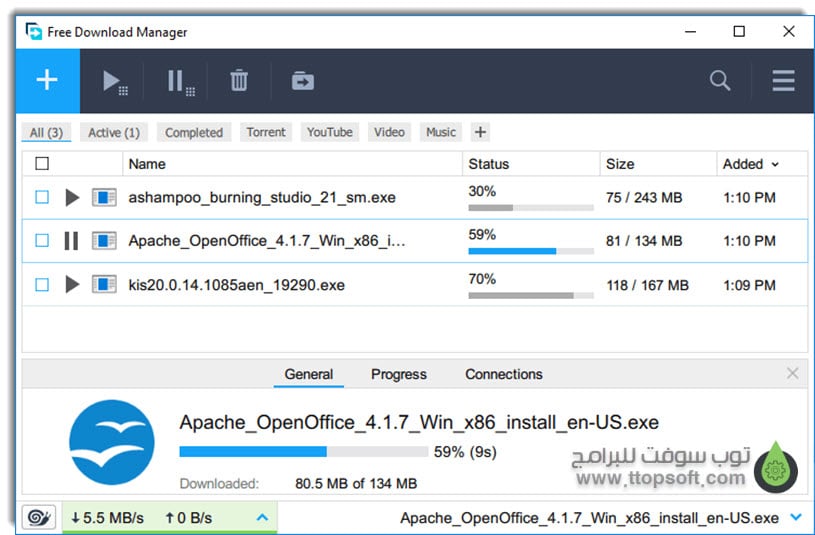Switch to the Connections details tab
Viewport: 815px width, 535px height.
pos(504,374)
